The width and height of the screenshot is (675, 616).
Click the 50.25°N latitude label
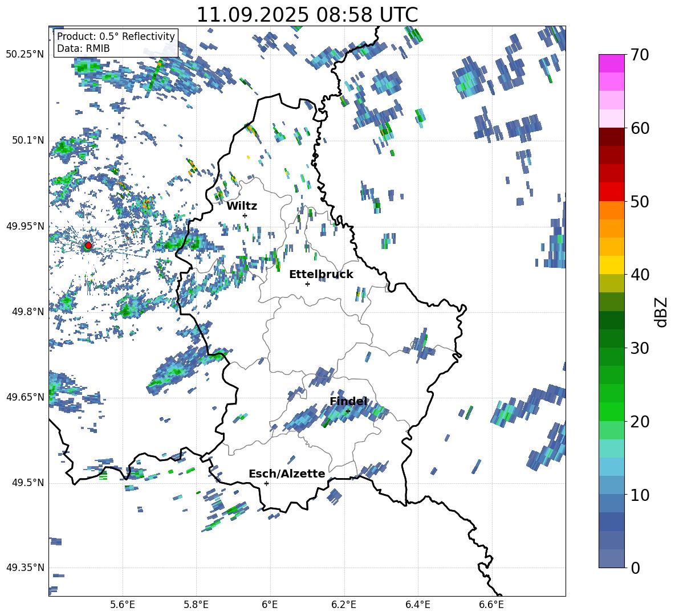pos(25,55)
